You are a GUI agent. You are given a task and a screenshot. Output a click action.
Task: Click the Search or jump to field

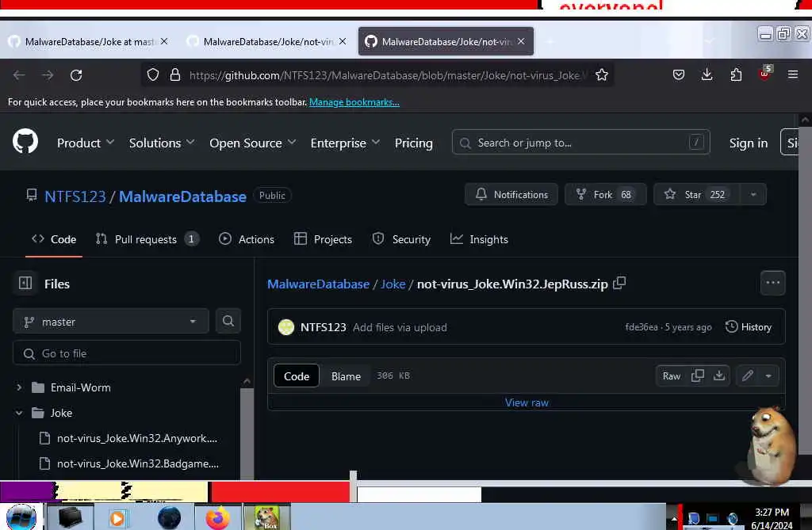[580, 142]
